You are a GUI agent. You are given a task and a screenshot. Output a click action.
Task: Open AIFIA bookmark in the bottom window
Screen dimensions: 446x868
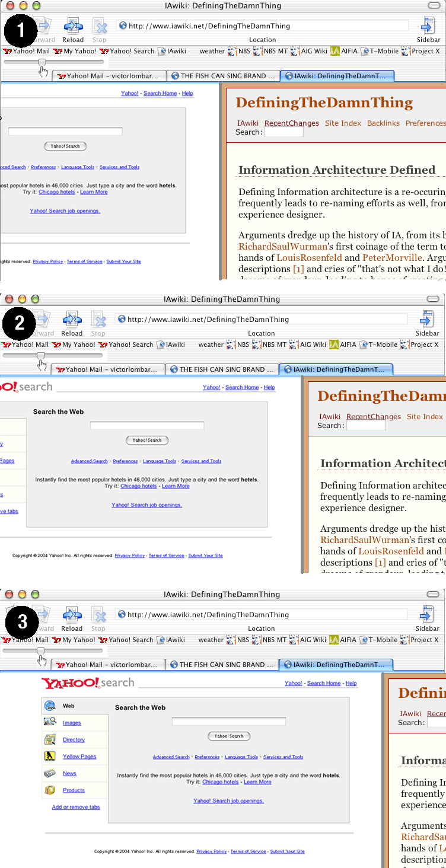point(343,640)
